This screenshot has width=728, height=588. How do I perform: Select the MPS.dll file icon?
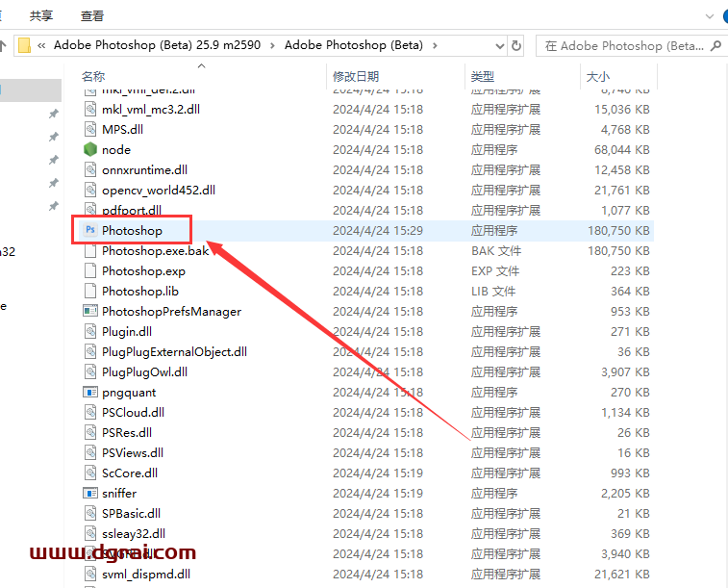[x=90, y=129]
